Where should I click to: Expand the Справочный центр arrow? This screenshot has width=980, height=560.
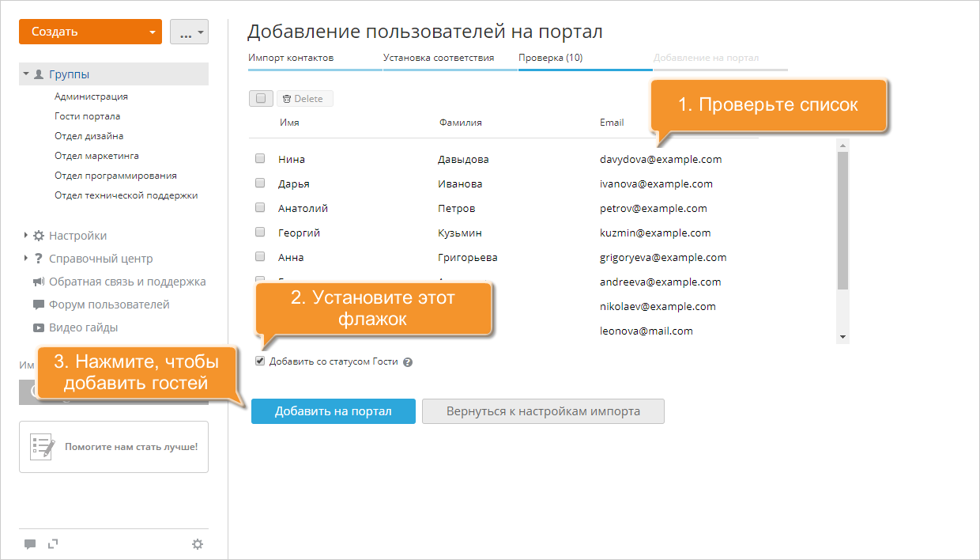click(26, 258)
